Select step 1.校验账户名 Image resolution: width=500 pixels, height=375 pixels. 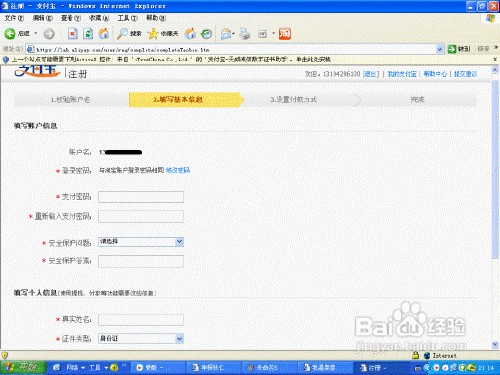click(x=71, y=100)
